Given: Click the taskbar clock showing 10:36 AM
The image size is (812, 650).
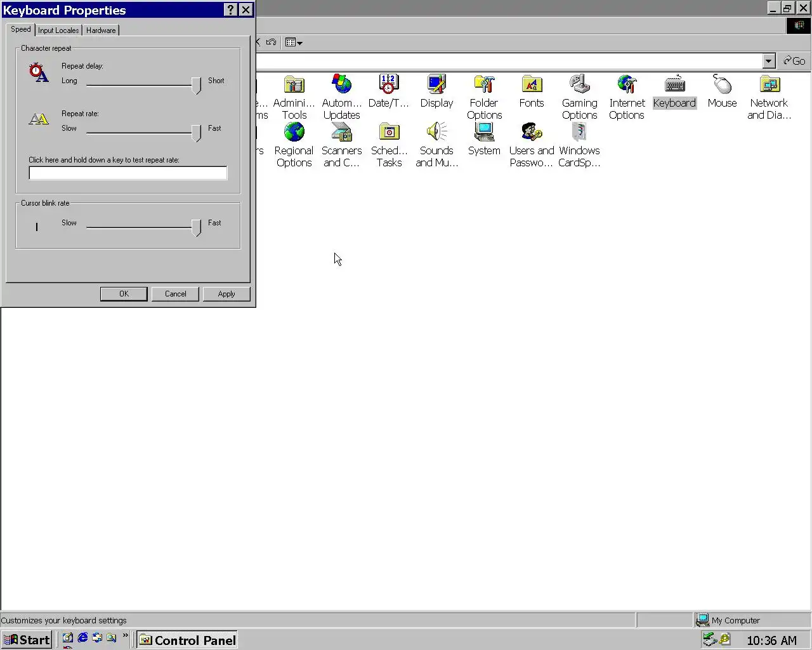Looking at the screenshot, I should click(771, 640).
